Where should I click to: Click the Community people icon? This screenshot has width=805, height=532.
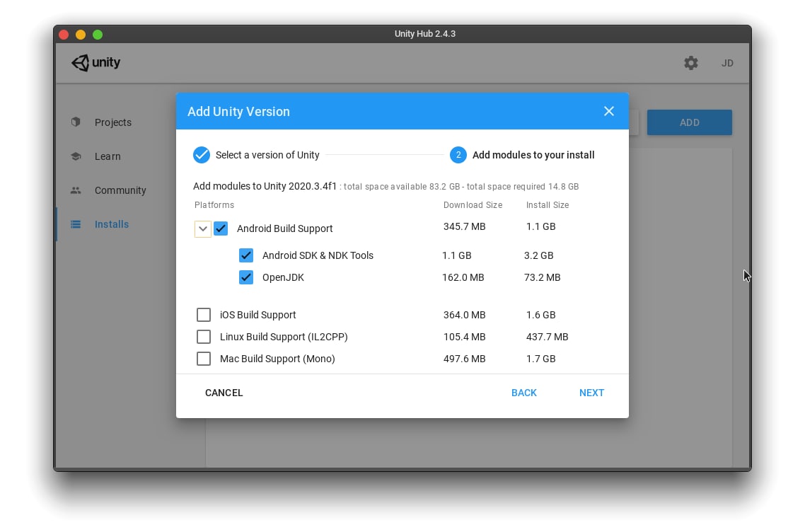[x=76, y=190]
